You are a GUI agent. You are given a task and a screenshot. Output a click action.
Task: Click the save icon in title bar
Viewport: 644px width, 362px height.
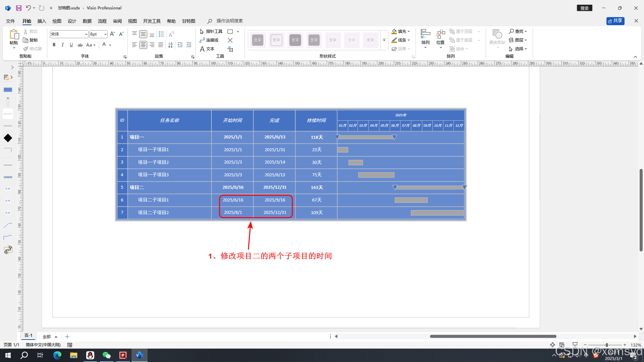click(x=19, y=8)
